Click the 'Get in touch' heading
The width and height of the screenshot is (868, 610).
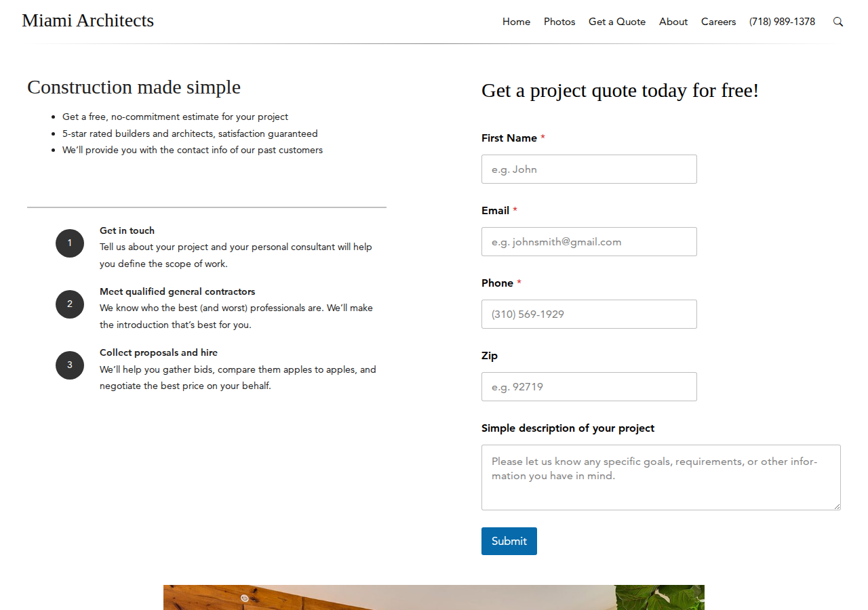point(127,230)
